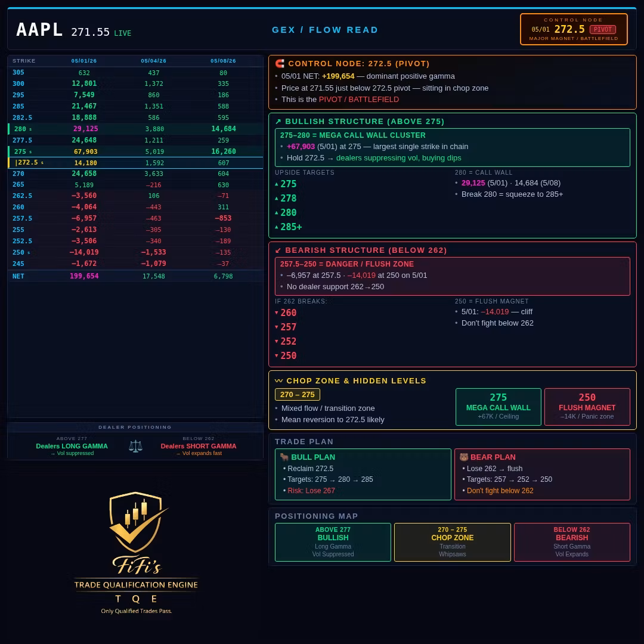Click the –14,019 value in the 250 row

84,252
